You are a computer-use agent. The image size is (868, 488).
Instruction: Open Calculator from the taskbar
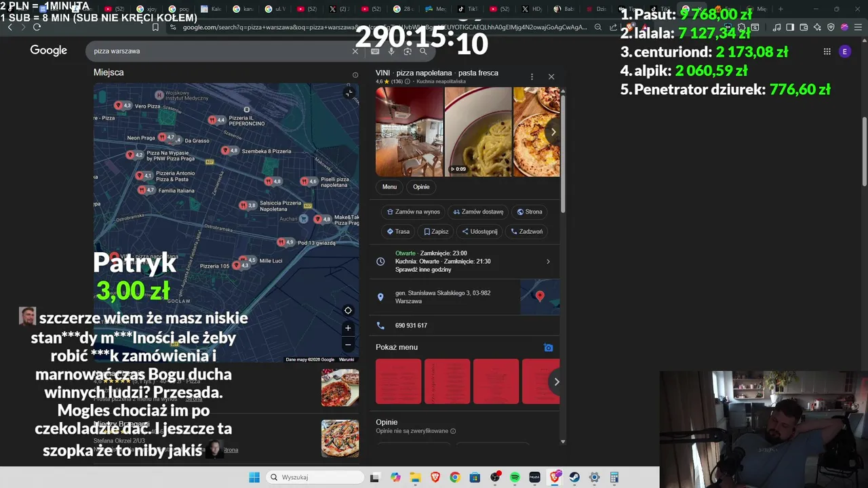point(614,477)
